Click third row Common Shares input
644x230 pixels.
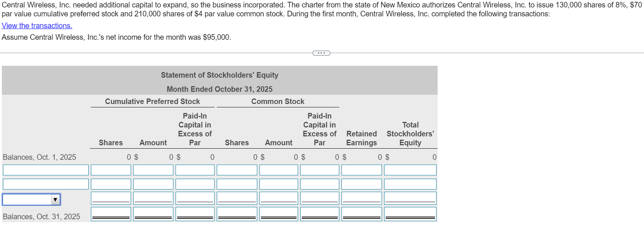point(237,198)
